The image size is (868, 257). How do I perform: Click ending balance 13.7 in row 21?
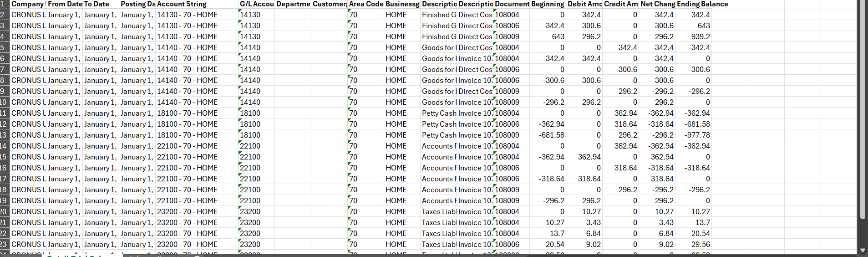(694, 222)
